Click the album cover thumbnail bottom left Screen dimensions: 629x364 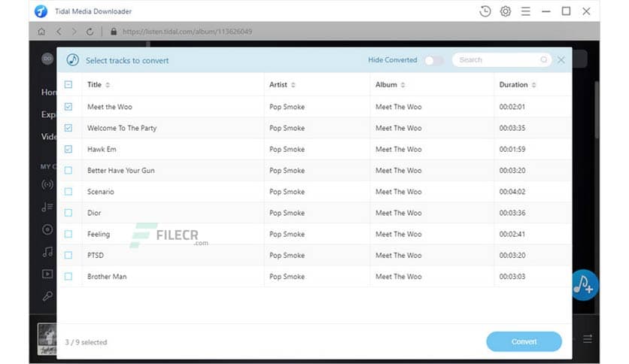[47, 338]
